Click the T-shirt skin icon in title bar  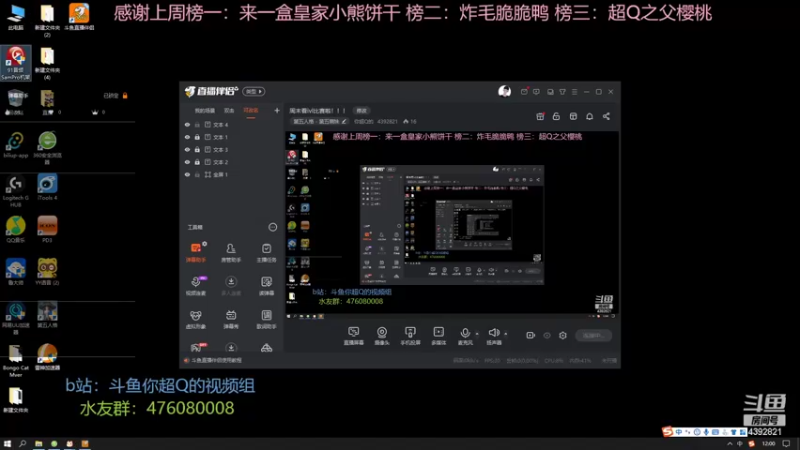562,92
